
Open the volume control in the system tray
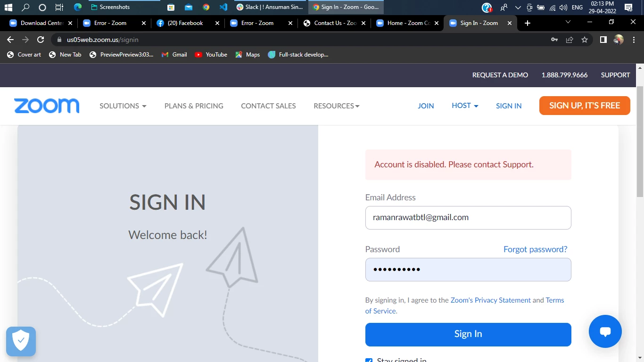(x=563, y=8)
